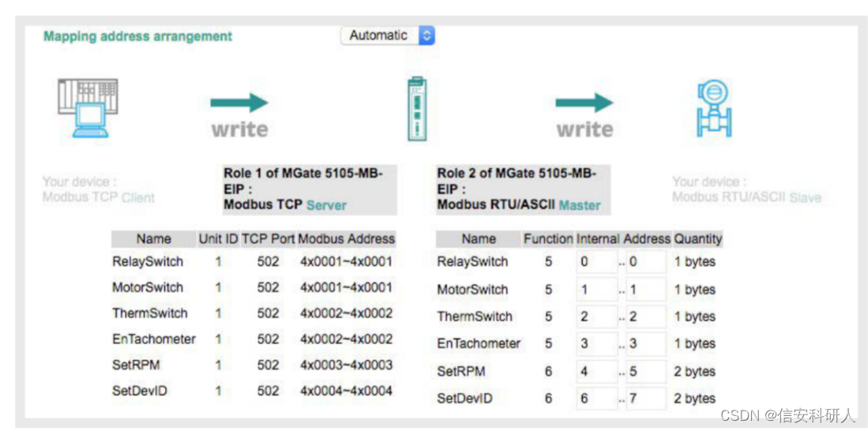Screen dimensions: 868x431
Task: Click the Quantity column header
Action: pos(697,239)
